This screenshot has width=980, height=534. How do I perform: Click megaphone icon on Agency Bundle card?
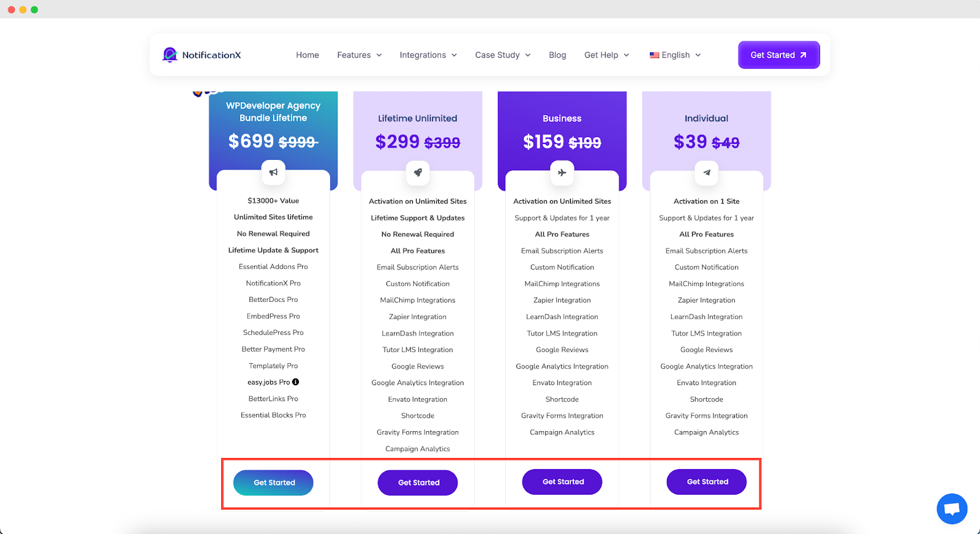click(x=273, y=172)
